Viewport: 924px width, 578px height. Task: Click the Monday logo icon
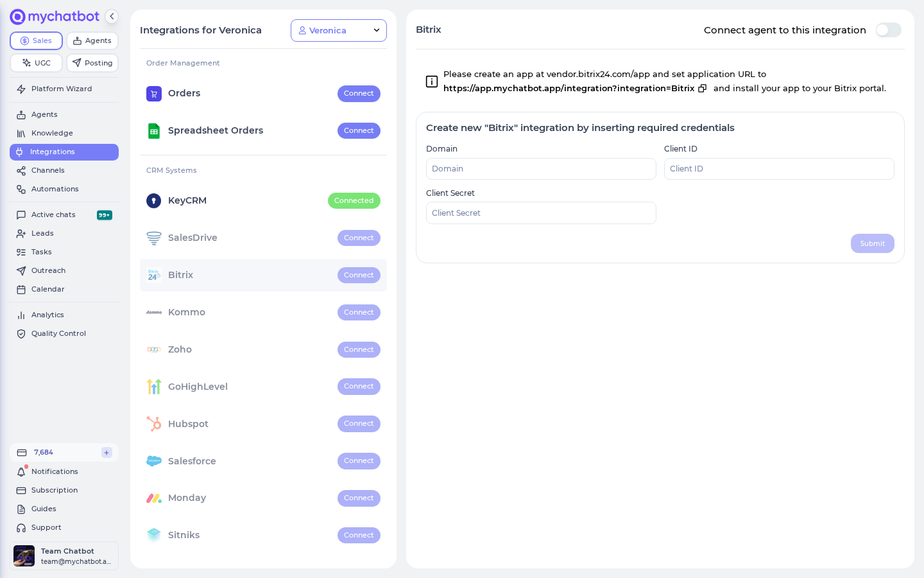154,498
